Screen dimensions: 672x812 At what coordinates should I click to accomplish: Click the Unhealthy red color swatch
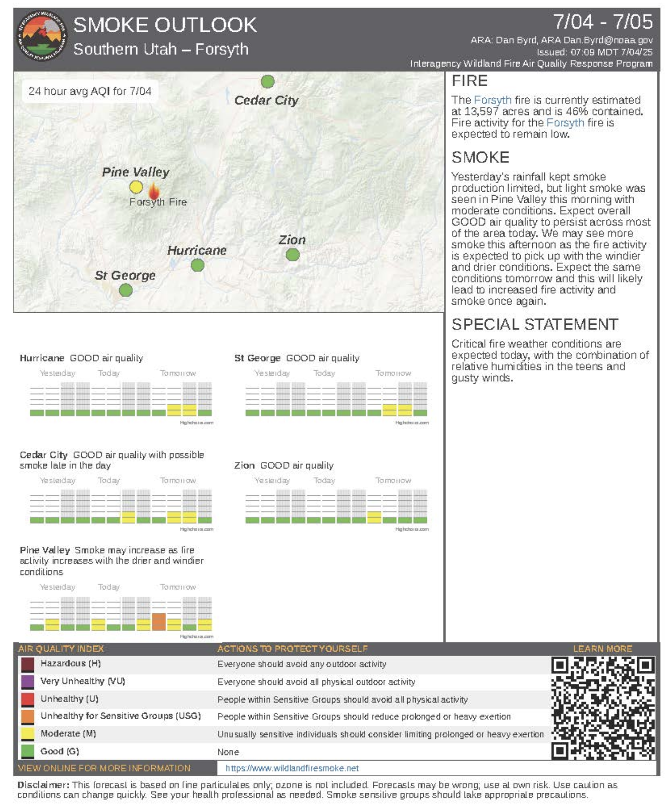pyautogui.click(x=27, y=700)
